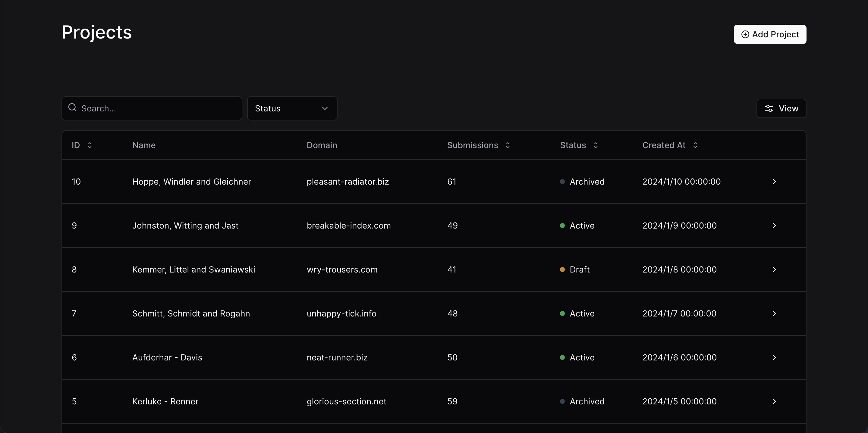Select project name Schmitt, Schmidt and Rogahn

click(x=191, y=313)
